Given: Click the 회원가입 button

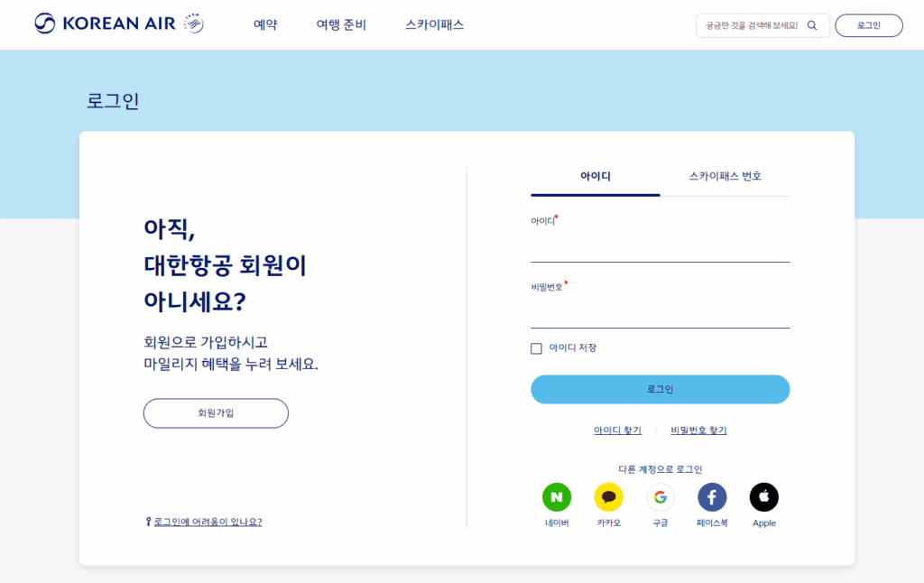Looking at the screenshot, I should coord(216,413).
